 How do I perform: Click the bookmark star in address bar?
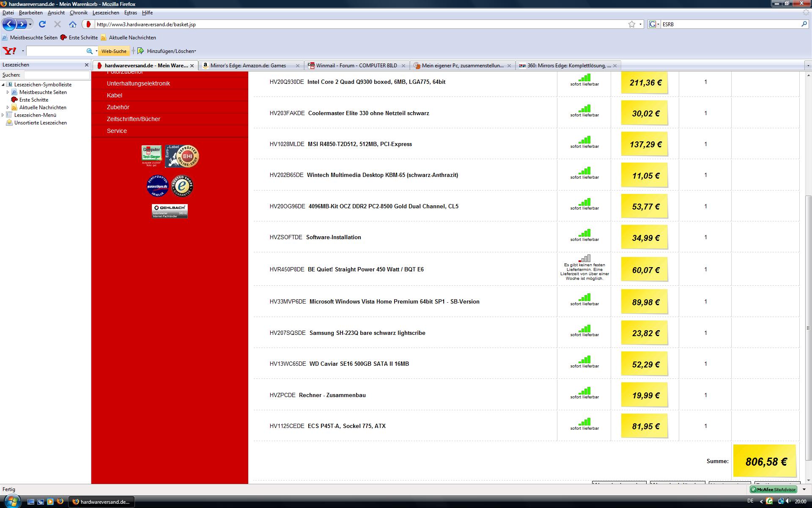coord(631,25)
